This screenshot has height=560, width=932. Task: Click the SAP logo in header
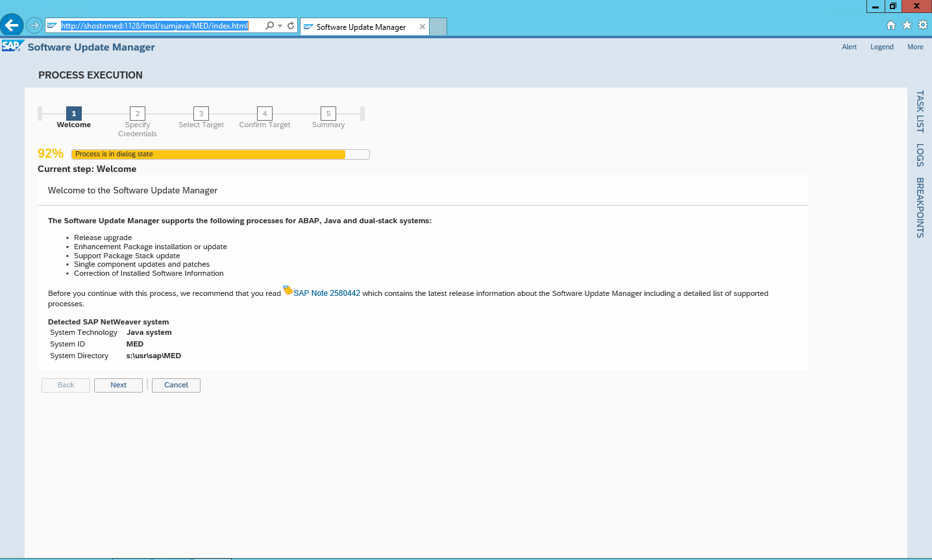coord(12,46)
